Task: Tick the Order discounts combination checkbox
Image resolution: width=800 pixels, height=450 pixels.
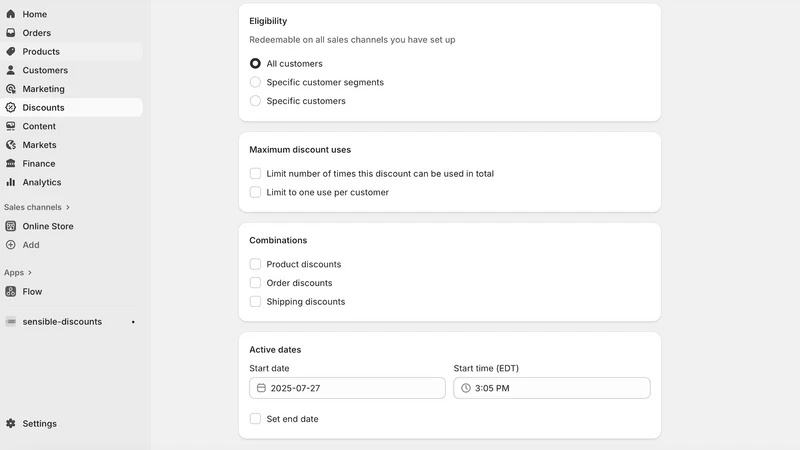Action: (255, 283)
